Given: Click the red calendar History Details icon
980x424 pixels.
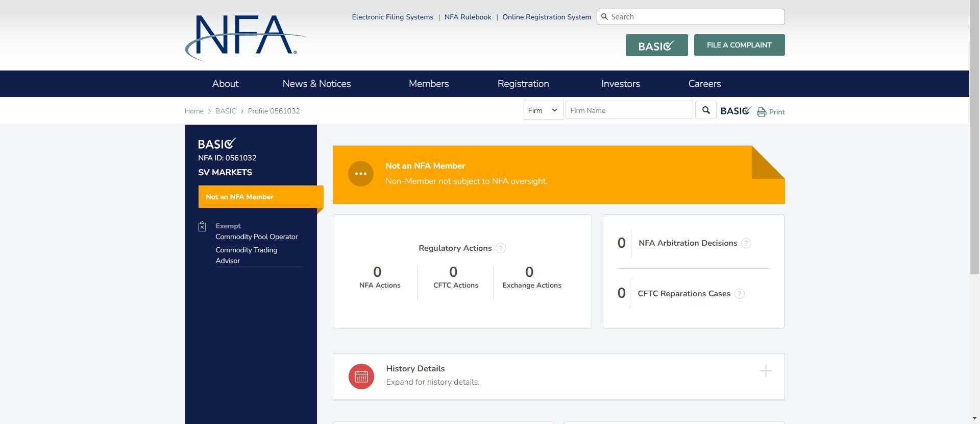Looking at the screenshot, I should pyautogui.click(x=361, y=376).
